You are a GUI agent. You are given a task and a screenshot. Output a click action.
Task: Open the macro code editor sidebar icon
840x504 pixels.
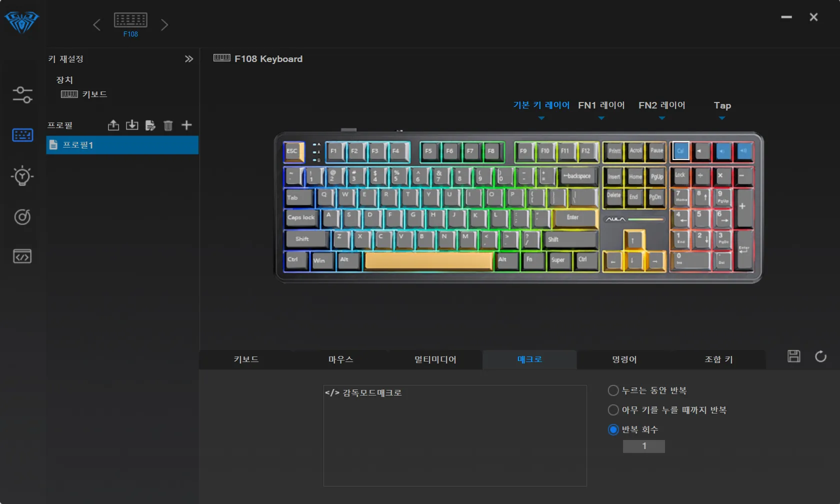(22, 256)
